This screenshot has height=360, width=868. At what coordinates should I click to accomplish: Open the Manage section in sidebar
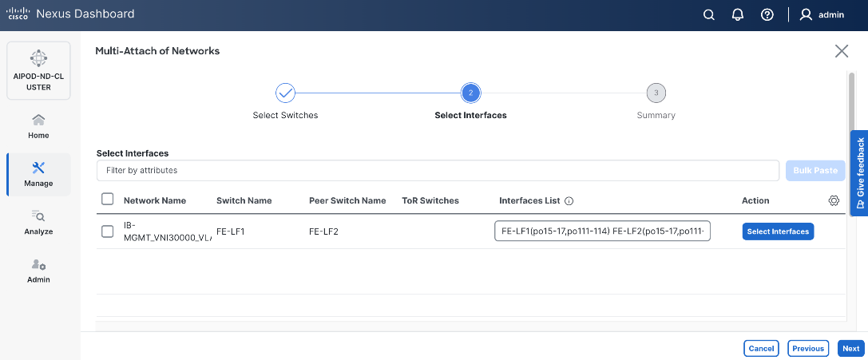pos(38,174)
